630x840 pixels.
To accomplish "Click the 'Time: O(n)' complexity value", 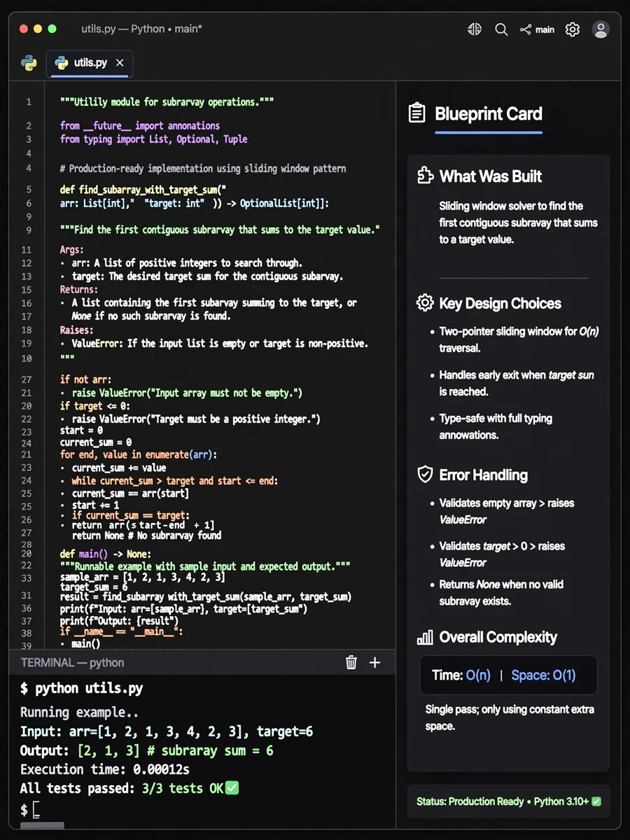I will click(461, 675).
